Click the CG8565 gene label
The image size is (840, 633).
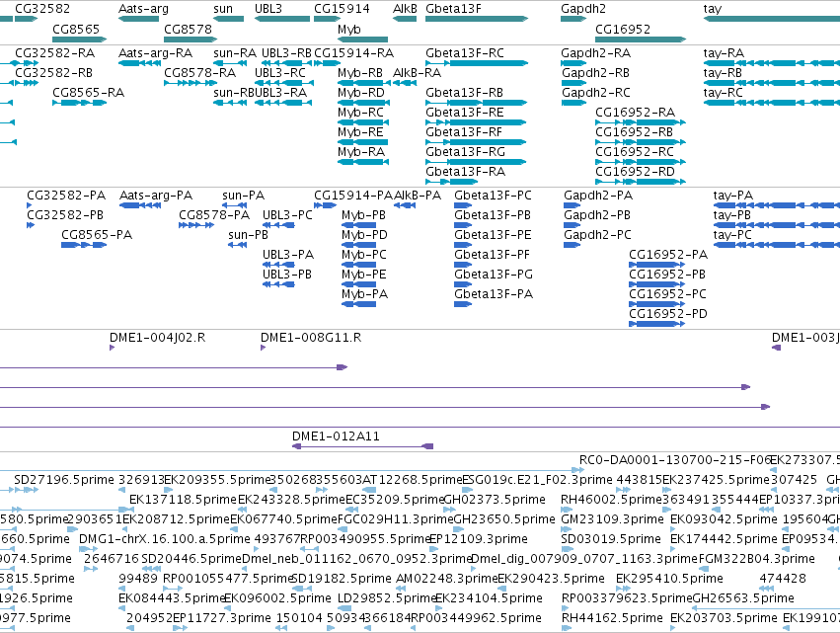(x=76, y=30)
